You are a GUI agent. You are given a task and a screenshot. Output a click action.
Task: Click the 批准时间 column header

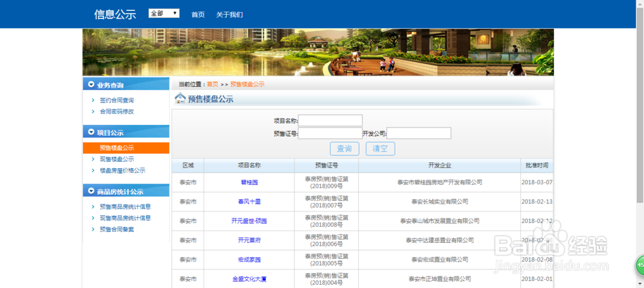pyautogui.click(x=537, y=166)
